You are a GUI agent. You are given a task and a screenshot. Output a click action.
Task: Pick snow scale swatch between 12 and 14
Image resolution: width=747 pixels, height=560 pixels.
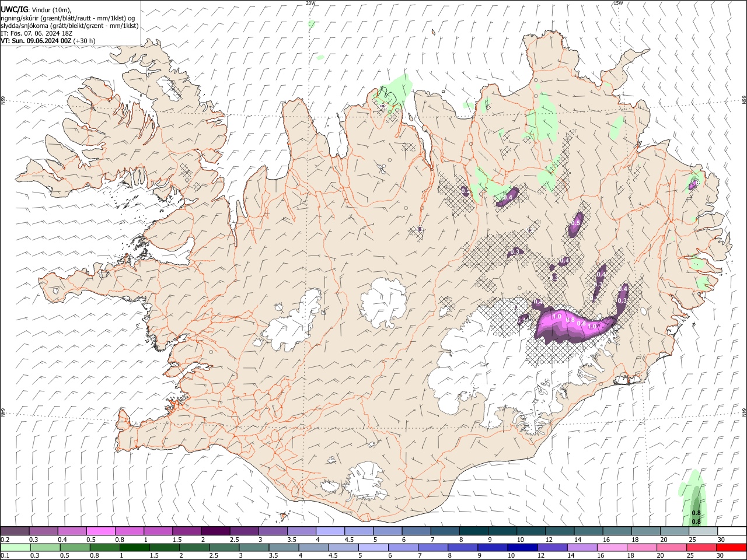point(559,531)
